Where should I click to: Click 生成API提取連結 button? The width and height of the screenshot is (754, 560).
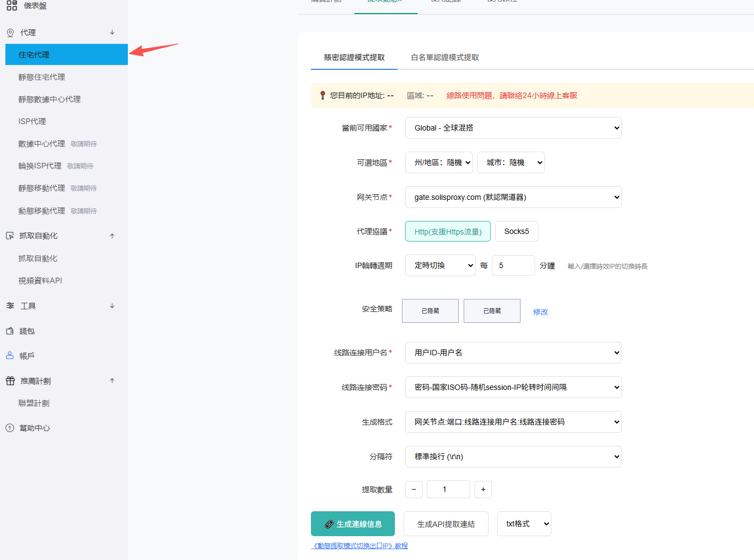446,524
